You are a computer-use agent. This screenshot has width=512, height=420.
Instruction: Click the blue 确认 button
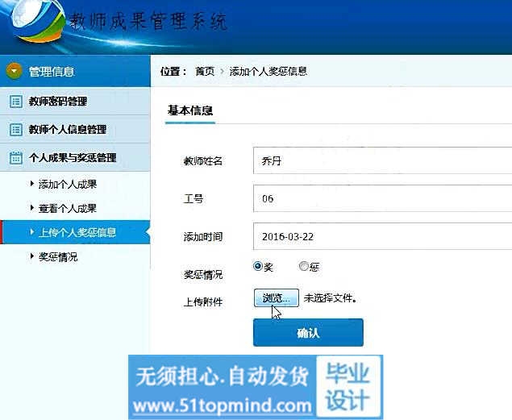308,332
